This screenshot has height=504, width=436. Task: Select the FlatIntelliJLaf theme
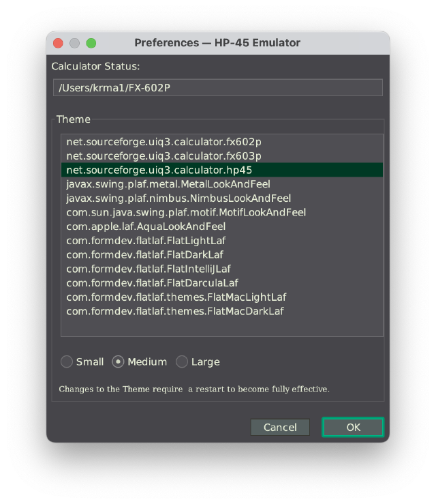point(222,269)
